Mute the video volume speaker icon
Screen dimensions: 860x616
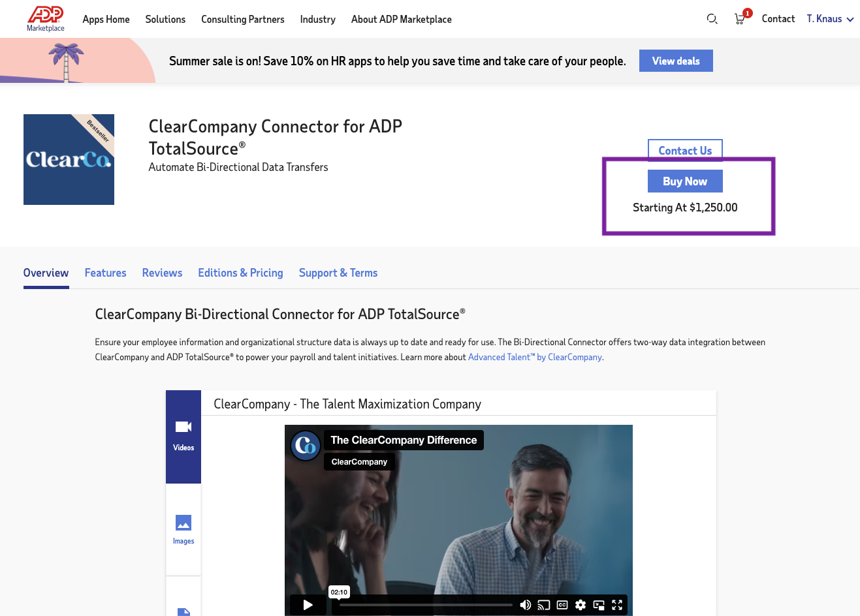pos(525,605)
